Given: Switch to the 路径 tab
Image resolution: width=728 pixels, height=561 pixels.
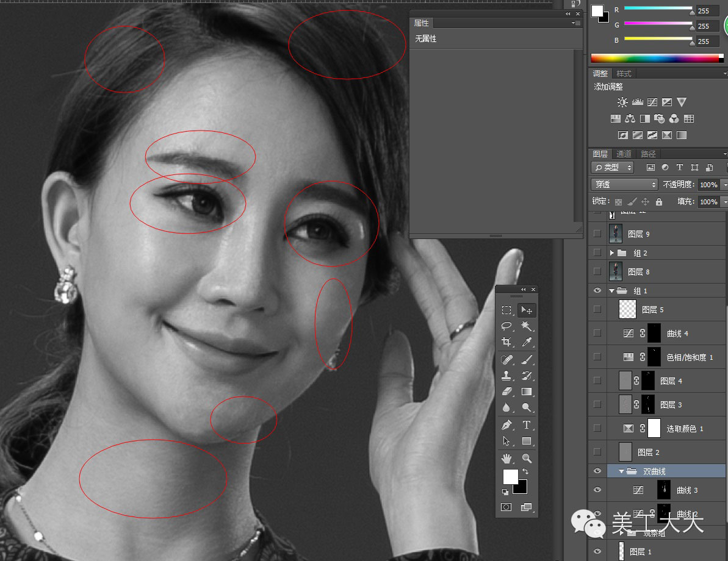Looking at the screenshot, I should [648, 154].
